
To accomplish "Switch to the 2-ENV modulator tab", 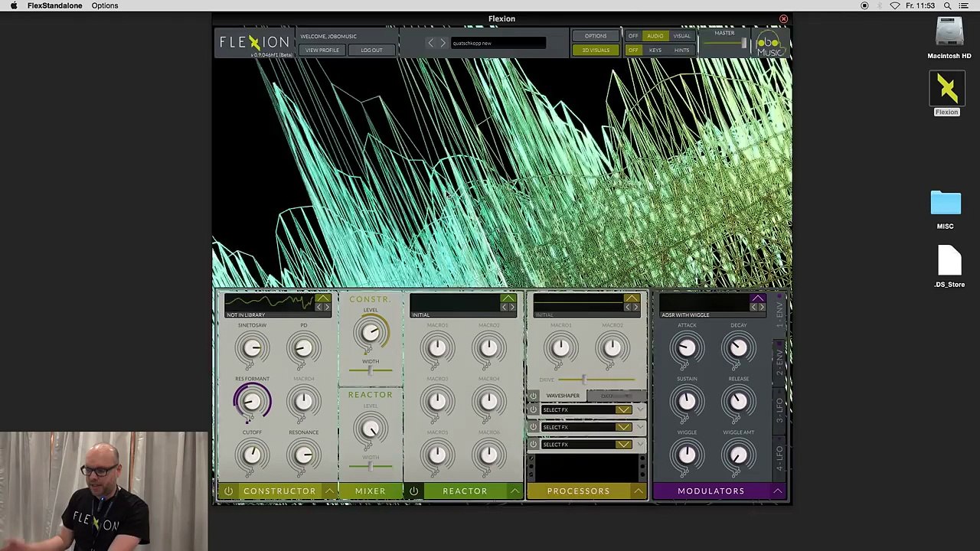I will coord(780,363).
